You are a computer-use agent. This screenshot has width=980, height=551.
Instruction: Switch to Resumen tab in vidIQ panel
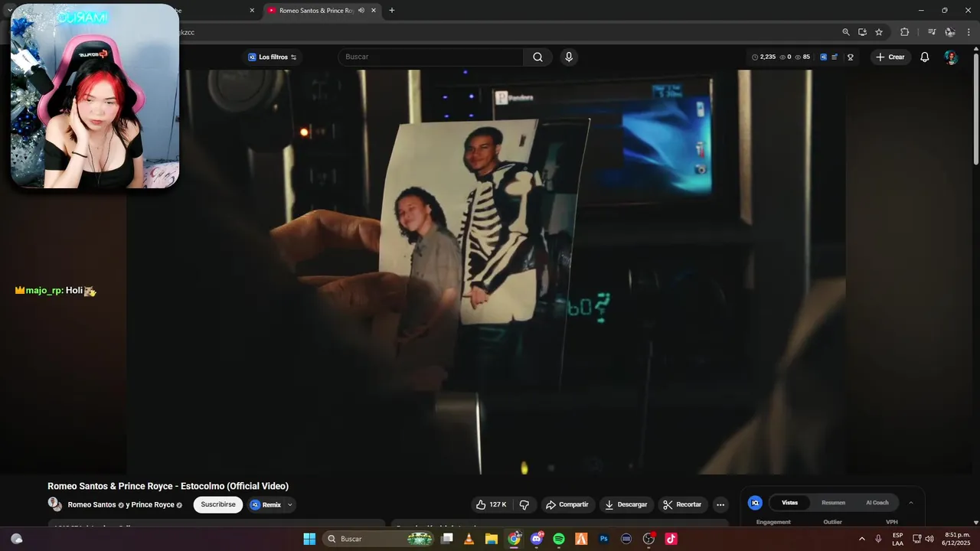(833, 503)
